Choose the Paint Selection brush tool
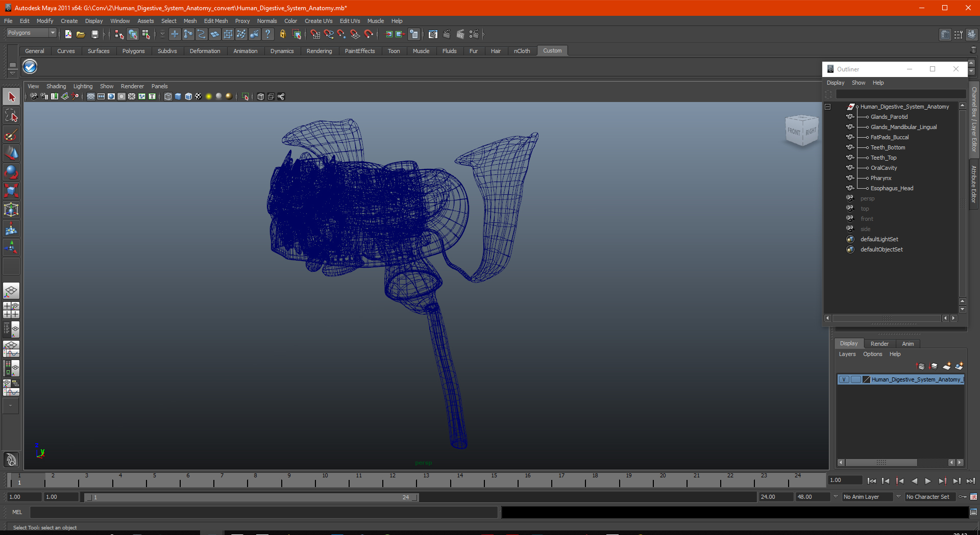Screen dimensions: 980x535 point(11,135)
